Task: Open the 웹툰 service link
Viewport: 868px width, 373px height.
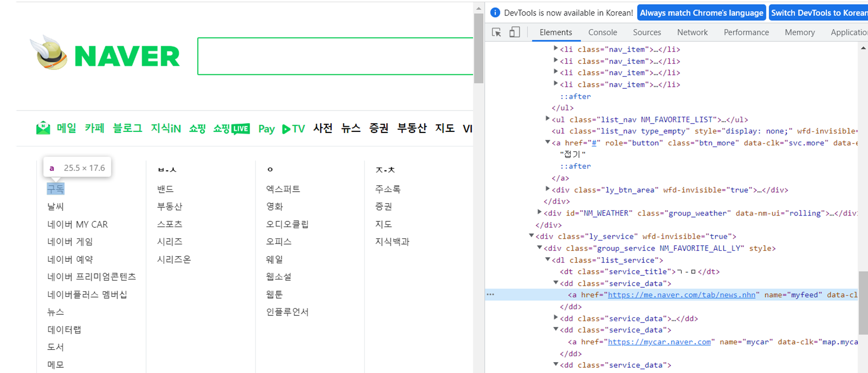Action: tap(275, 295)
